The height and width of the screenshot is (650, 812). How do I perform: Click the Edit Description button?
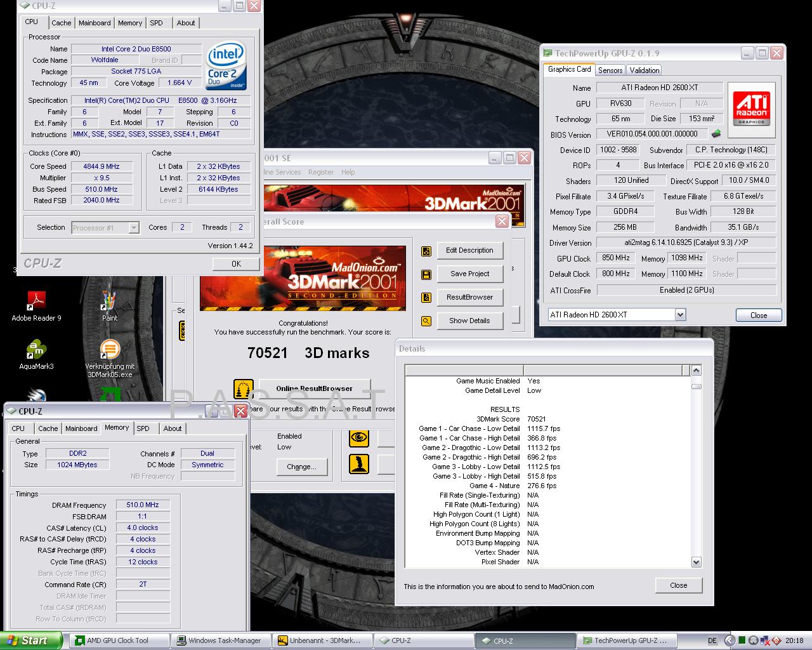[x=469, y=251]
